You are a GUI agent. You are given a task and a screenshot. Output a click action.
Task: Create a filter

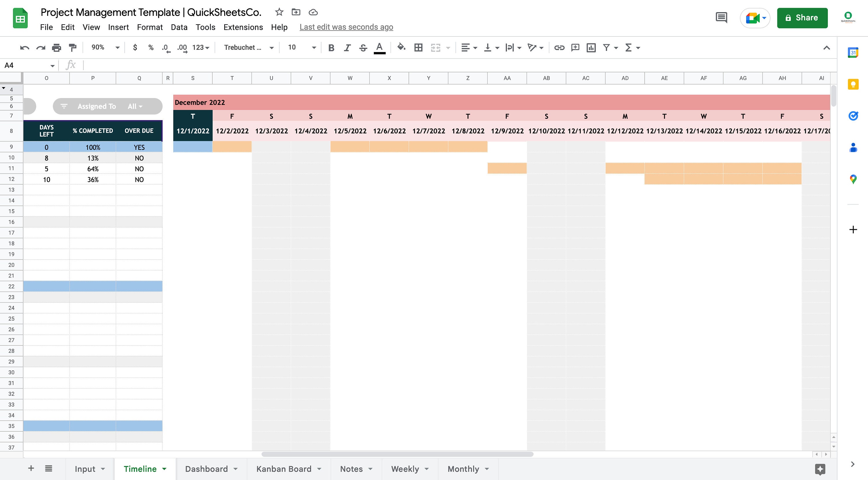point(606,47)
